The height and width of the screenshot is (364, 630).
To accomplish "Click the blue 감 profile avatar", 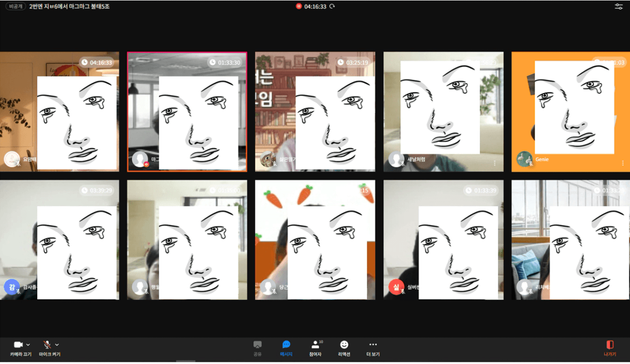I will (12, 287).
